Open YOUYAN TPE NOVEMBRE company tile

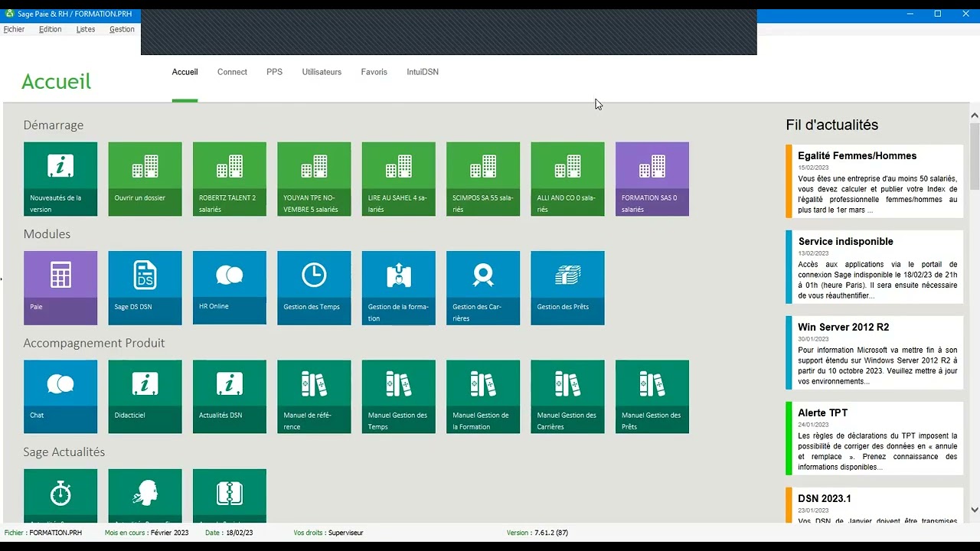pyautogui.click(x=314, y=179)
